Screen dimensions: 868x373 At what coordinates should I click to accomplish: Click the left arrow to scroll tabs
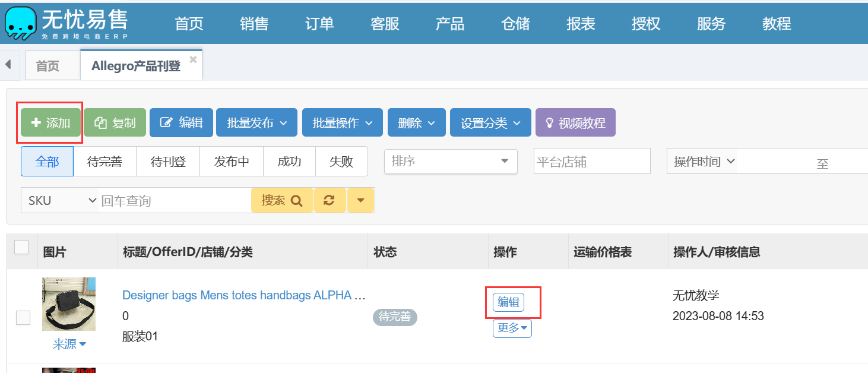(x=8, y=64)
